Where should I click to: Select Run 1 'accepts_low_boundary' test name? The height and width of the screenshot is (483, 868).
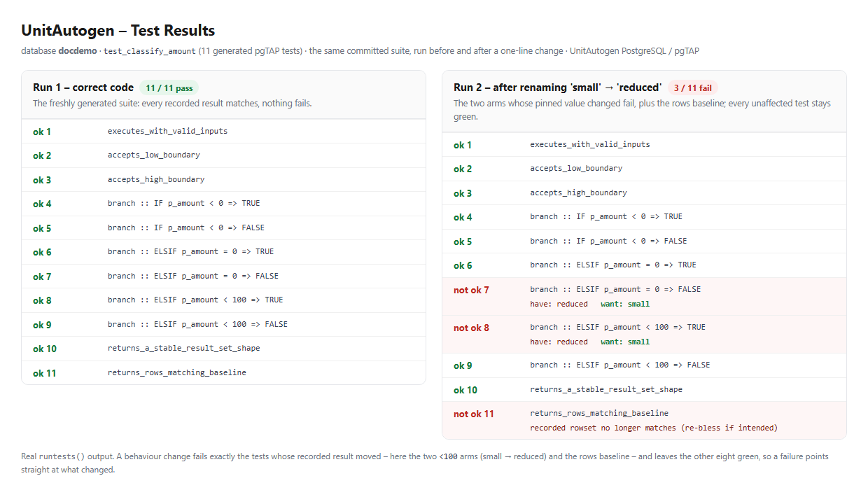154,155
